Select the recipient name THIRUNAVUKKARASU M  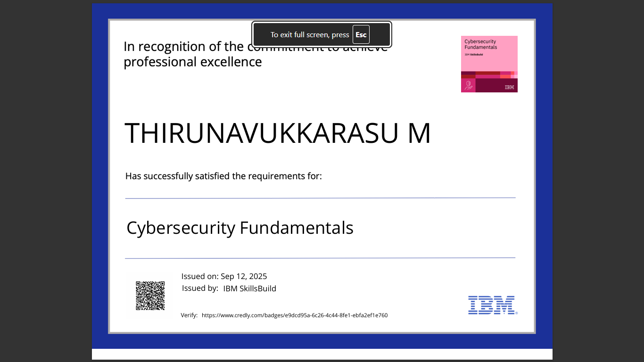[x=278, y=133]
